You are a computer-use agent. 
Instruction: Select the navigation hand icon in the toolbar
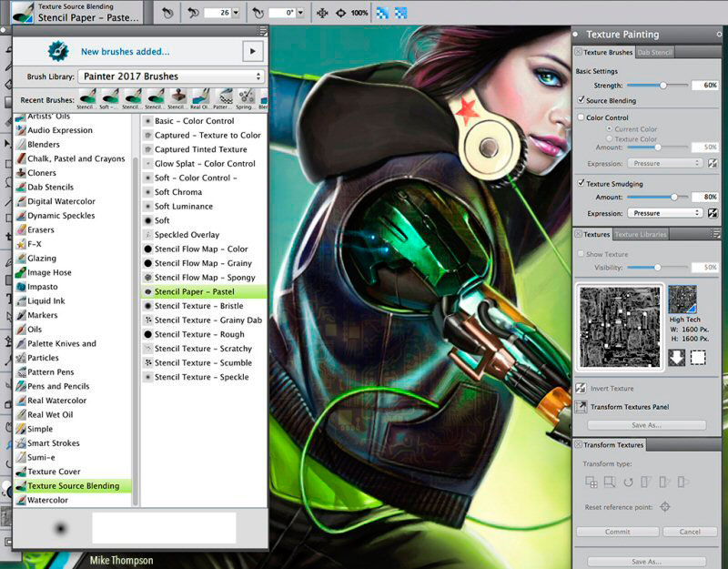321,12
